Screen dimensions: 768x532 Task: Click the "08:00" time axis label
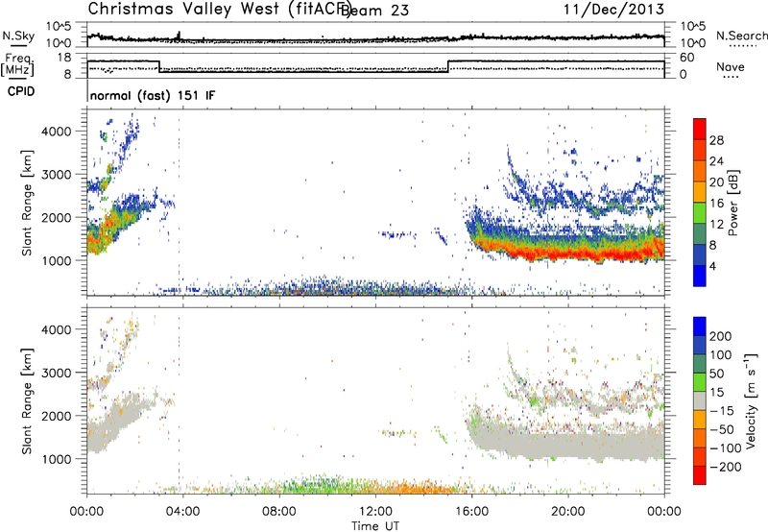[279, 512]
